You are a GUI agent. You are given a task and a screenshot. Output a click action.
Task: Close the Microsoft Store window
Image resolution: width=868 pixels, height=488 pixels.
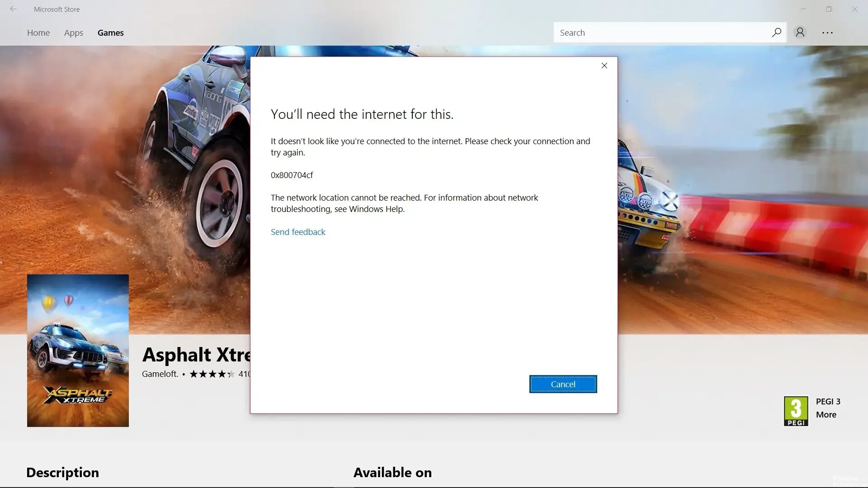click(854, 9)
